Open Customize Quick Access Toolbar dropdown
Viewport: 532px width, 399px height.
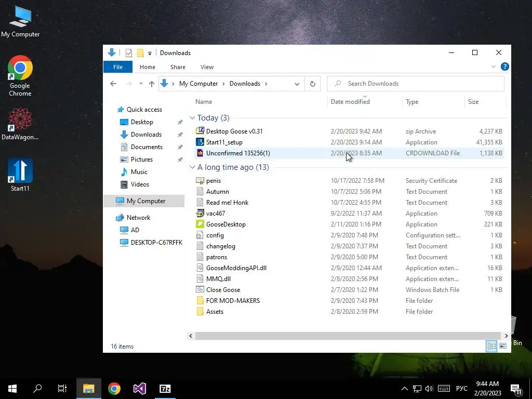(x=150, y=54)
